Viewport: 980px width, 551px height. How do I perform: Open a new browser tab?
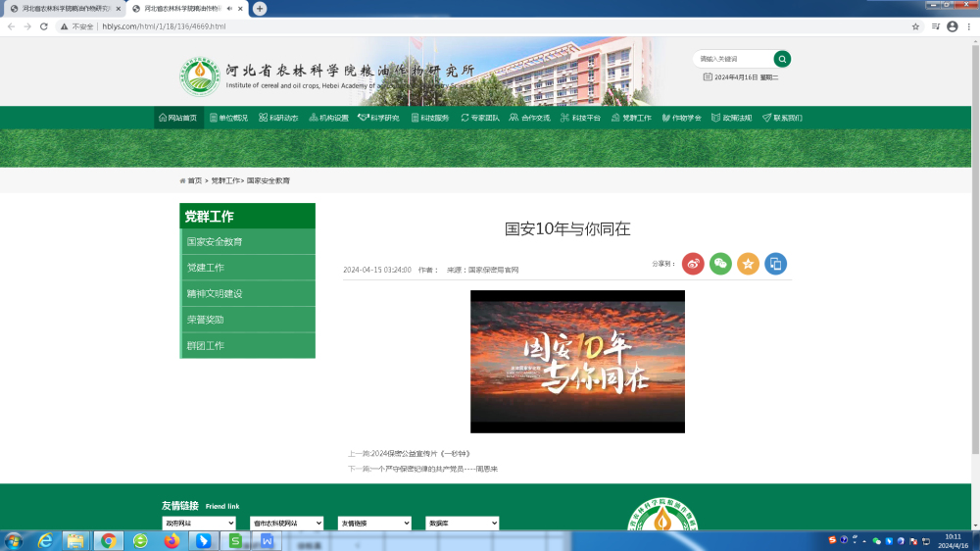260,8
